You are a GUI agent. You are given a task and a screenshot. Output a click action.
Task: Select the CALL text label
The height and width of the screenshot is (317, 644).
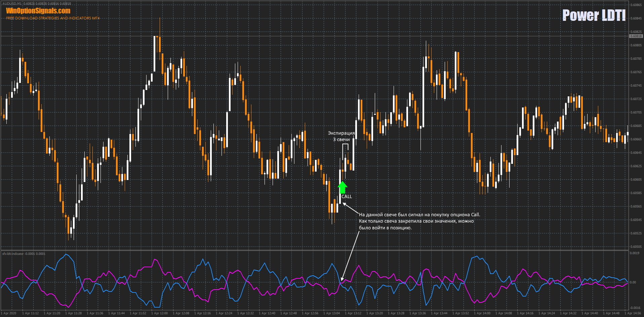347,196
